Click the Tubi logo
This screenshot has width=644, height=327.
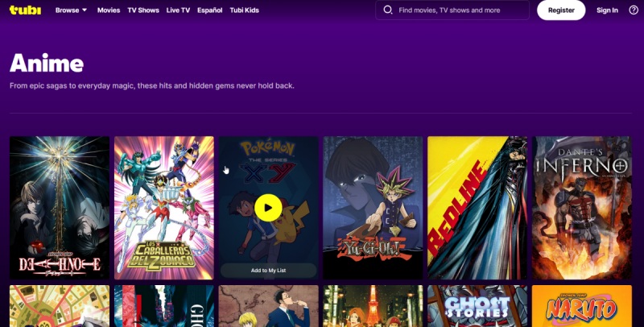tap(26, 10)
